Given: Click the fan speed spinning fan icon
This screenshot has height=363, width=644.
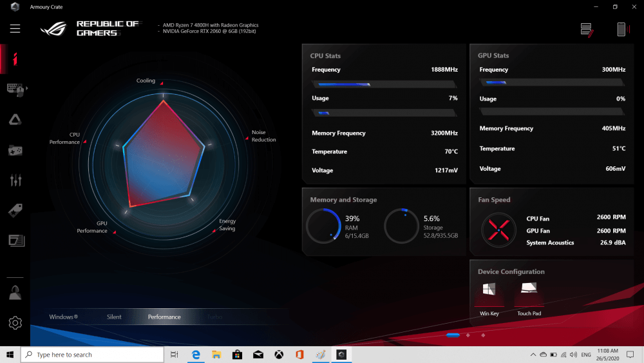Looking at the screenshot, I should 498,230.
